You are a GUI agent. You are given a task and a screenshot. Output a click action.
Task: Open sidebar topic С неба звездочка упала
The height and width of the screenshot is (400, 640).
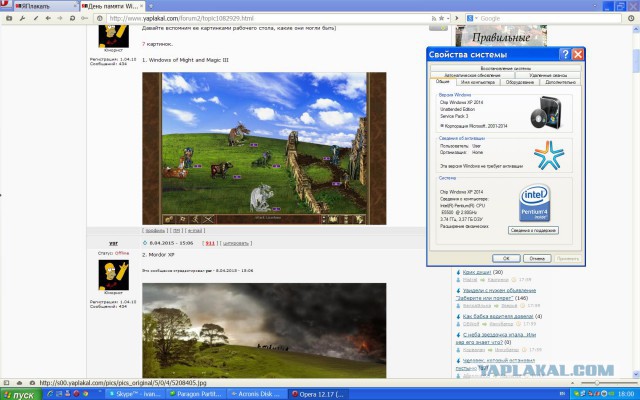pos(496,338)
